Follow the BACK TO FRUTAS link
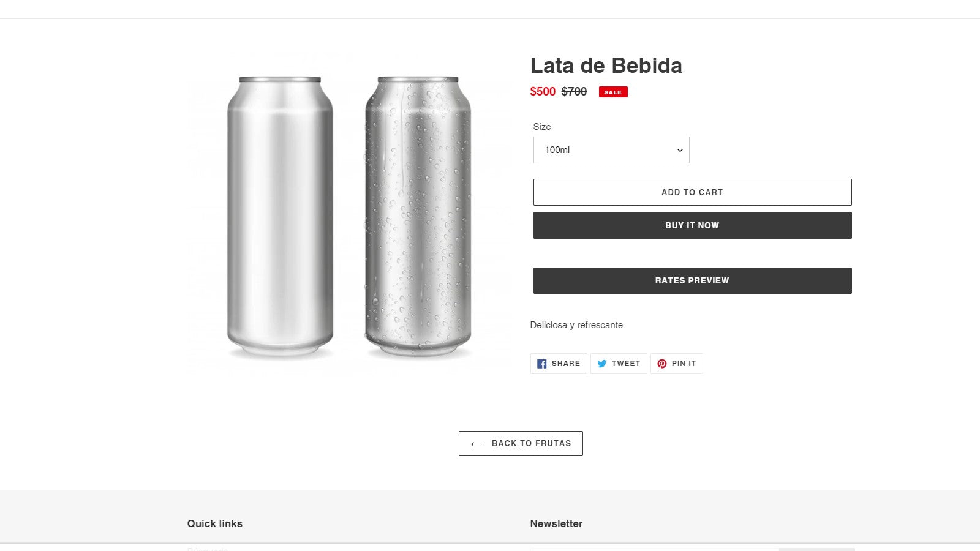The width and height of the screenshot is (980, 551). pyautogui.click(x=521, y=443)
